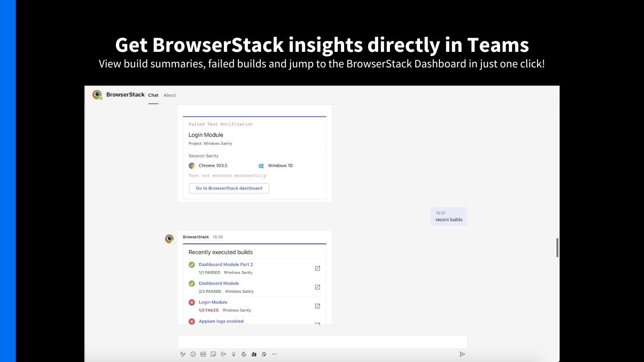Image resolution: width=644 pixels, height=362 pixels.
Task: Open Appium logs enabled build link
Action: point(221,321)
